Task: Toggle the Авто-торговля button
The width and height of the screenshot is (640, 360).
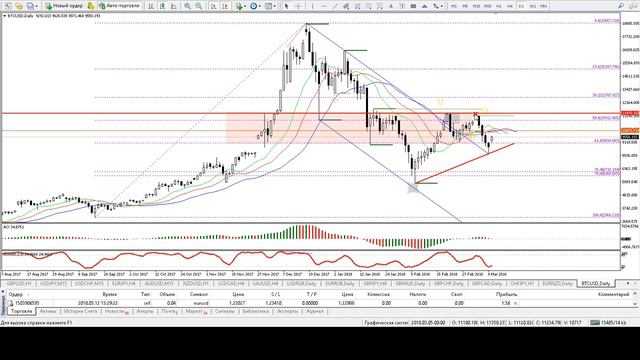Action: click(x=119, y=6)
